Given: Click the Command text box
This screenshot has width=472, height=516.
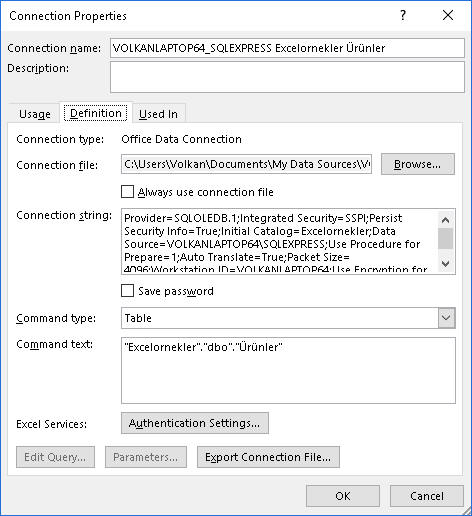Looking at the screenshot, I should [x=288, y=370].
